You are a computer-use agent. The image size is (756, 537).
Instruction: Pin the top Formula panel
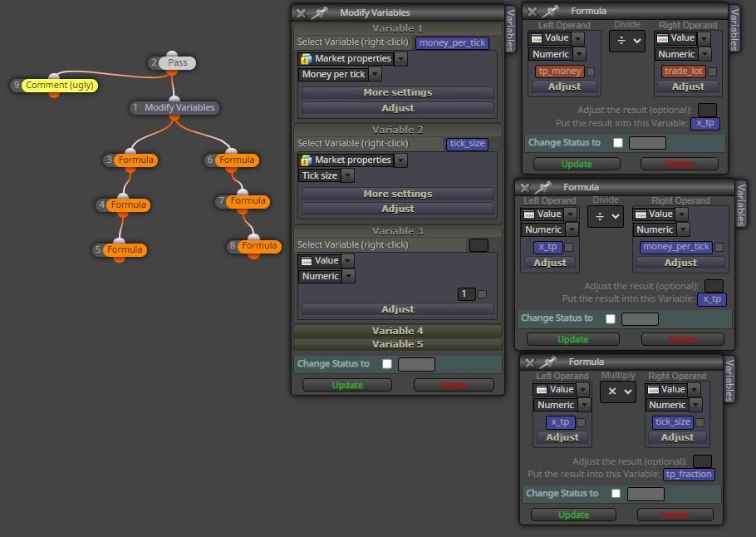coord(550,11)
